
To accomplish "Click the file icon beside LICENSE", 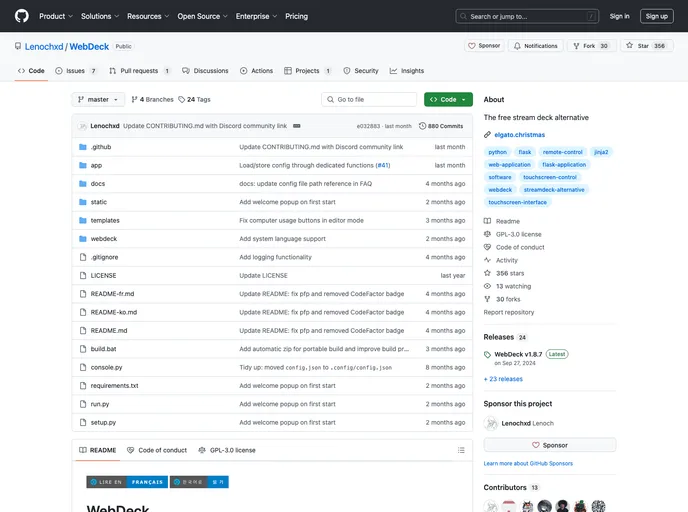I will 82,276.
